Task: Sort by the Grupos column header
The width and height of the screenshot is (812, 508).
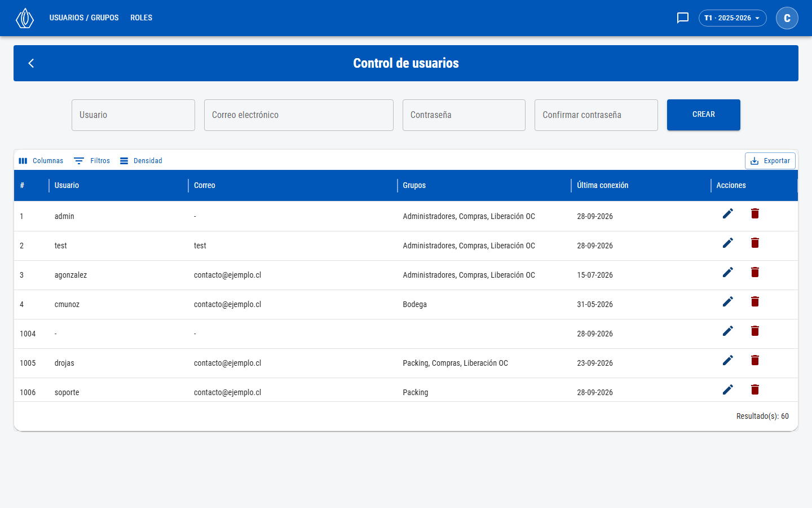Action: [414, 185]
